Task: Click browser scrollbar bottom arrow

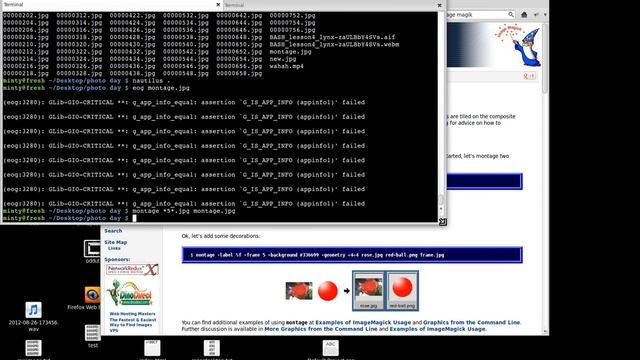Action: (545, 331)
